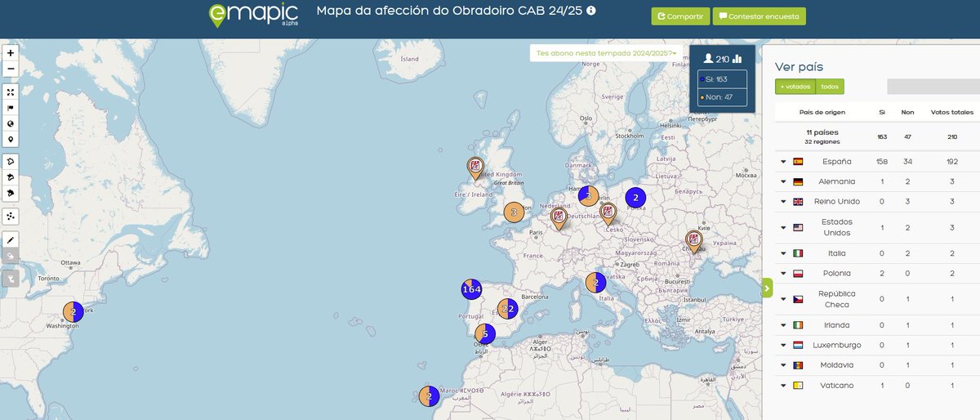Click the location pin tool icon

11,140
